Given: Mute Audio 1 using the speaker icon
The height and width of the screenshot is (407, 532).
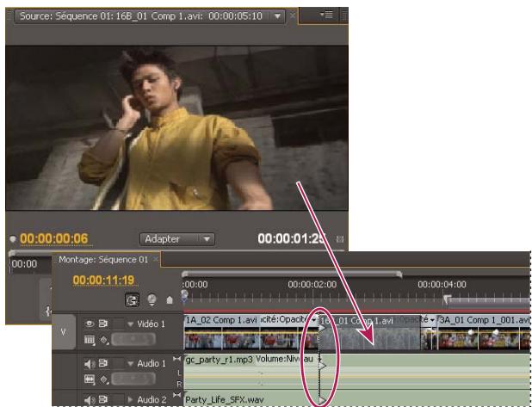Looking at the screenshot, I should pos(90,364).
